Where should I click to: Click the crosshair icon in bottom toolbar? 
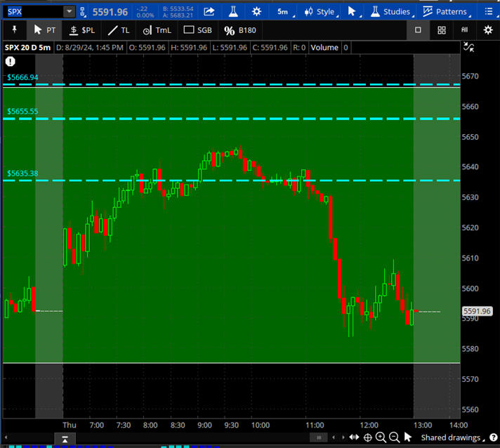(367, 437)
